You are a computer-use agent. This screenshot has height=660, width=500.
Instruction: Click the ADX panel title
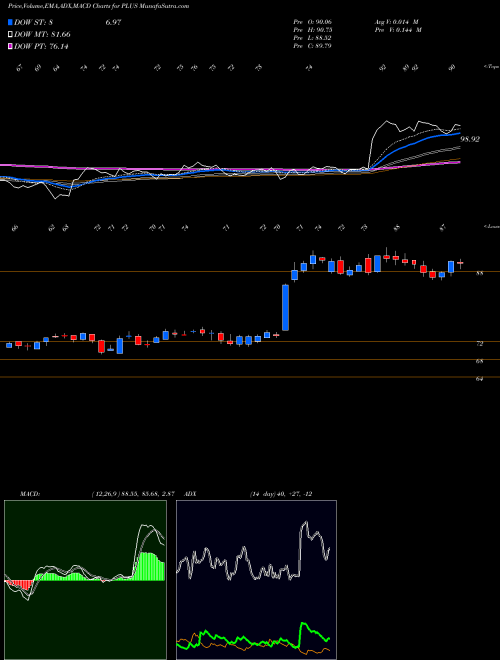click(191, 494)
